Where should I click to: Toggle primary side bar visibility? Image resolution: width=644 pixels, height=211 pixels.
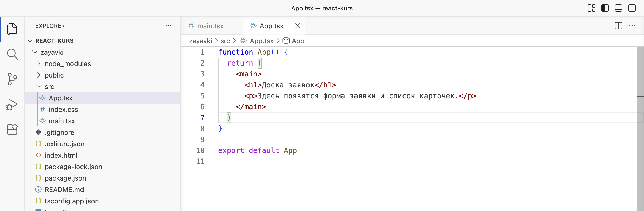pos(605,8)
